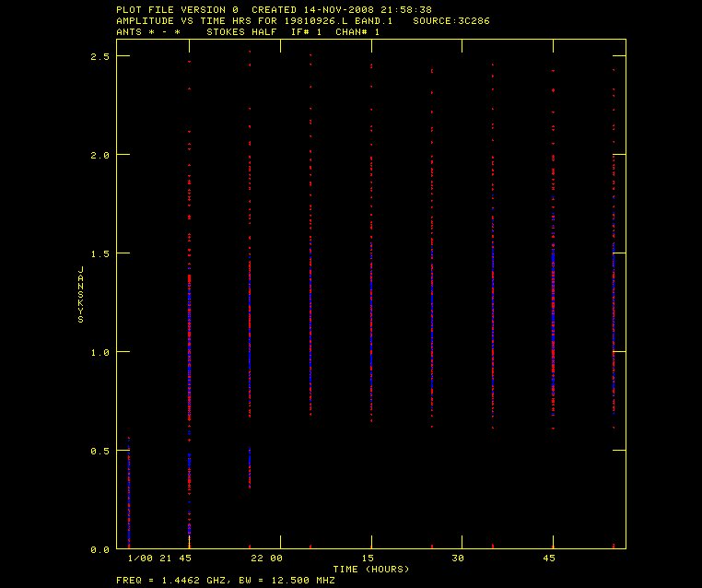Click the 0.0 y-axis tick label

(x=99, y=549)
